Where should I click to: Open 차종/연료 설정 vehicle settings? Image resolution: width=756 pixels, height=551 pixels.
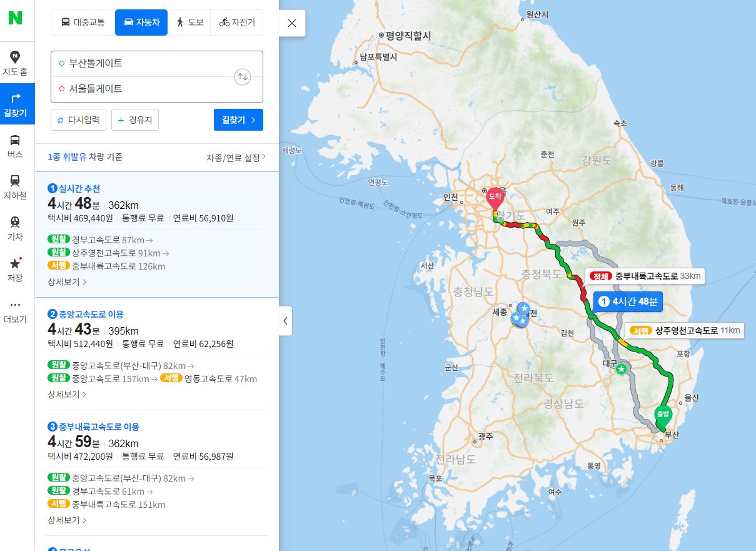pos(236,158)
